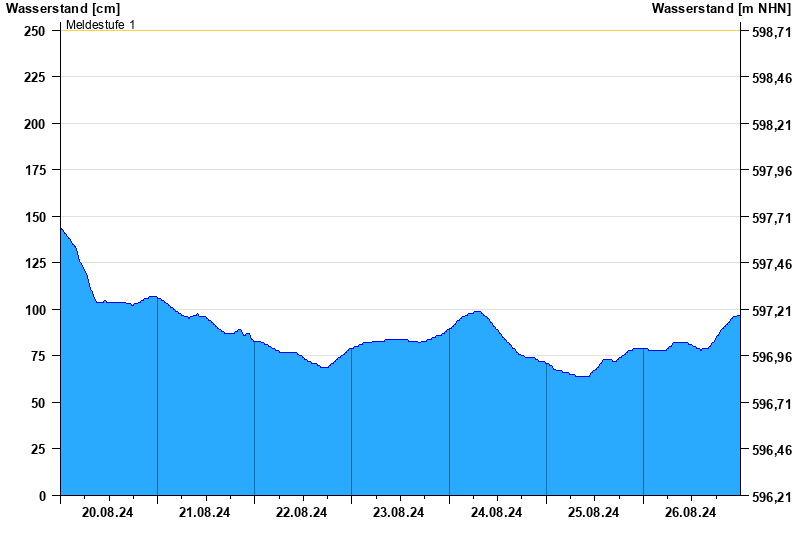Select the 175 left axis value
The image size is (800, 550).
(x=34, y=171)
